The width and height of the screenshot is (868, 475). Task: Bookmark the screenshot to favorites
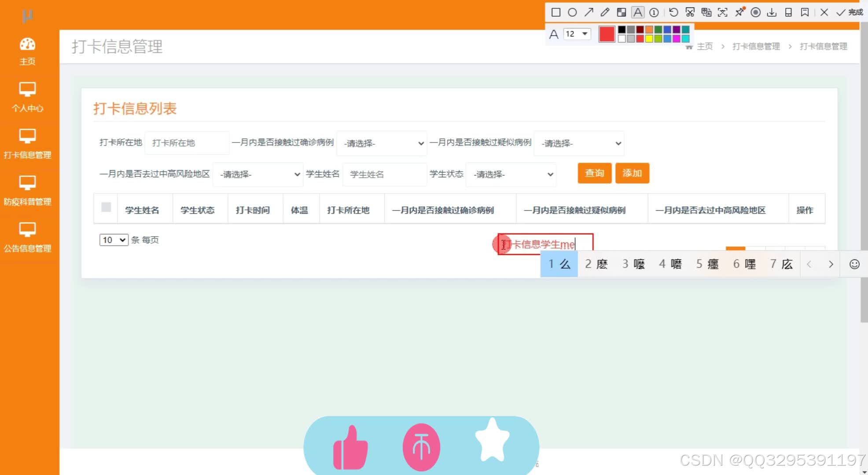coord(805,12)
